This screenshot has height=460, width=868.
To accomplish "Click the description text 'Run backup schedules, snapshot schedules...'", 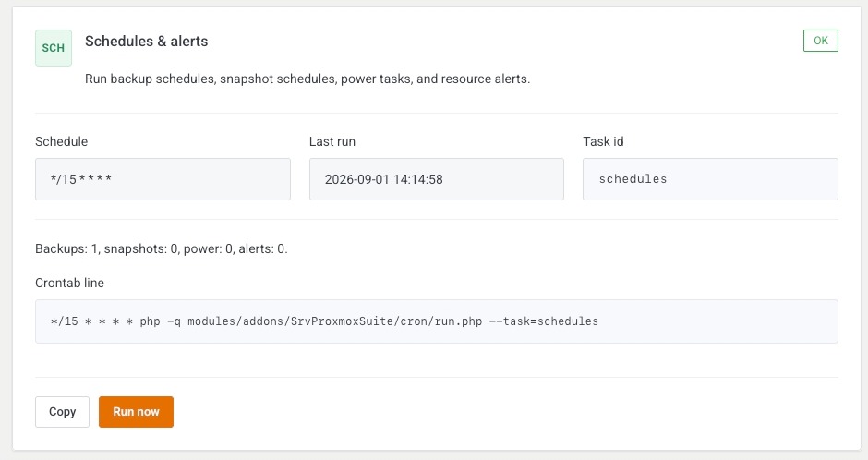I will click(307, 79).
